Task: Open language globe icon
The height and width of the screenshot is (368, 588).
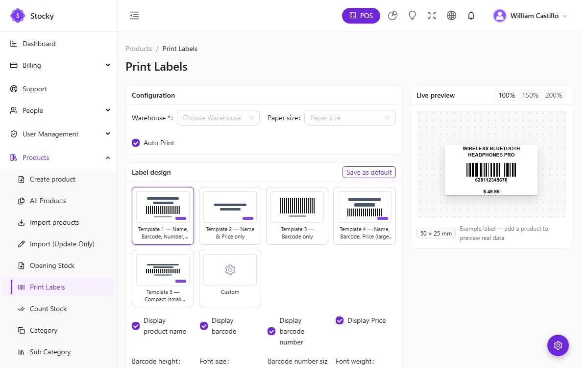Action: [x=451, y=16]
